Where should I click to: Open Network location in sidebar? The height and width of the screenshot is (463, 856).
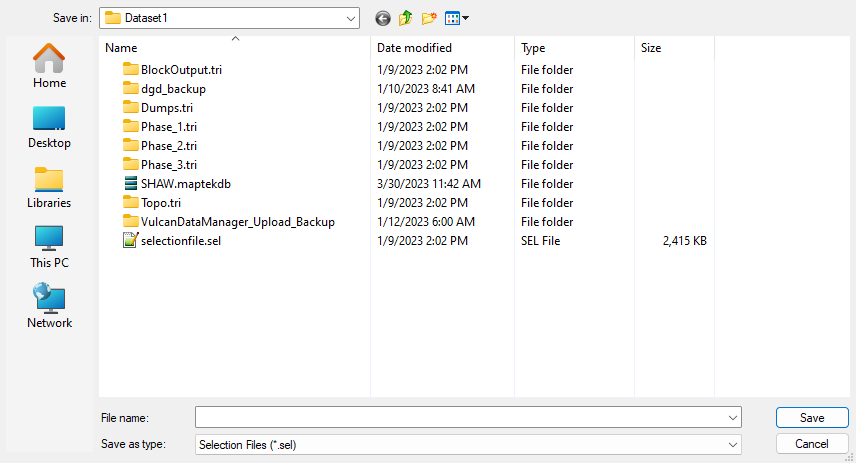coord(50,307)
